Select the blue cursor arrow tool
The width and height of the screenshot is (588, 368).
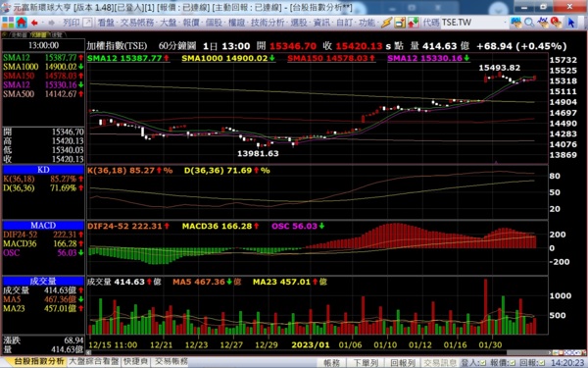pyautogui.click(x=570, y=23)
